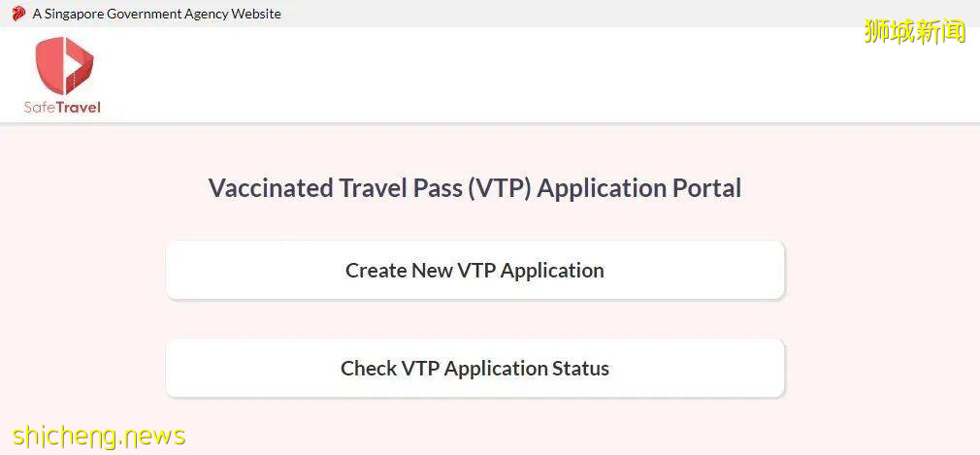Click the grey government masthead bar
Image resolution: width=980 pixels, height=455 pixels.
[582, 14]
